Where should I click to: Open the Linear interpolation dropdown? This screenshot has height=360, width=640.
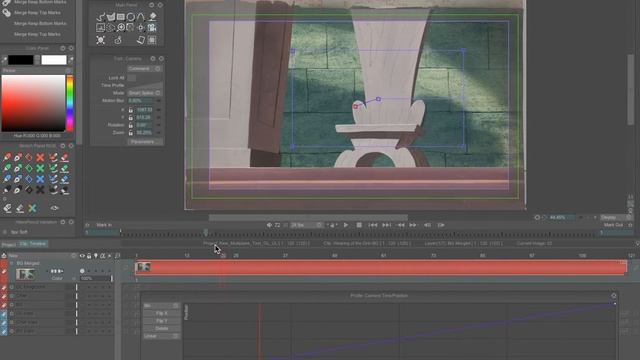(161, 336)
